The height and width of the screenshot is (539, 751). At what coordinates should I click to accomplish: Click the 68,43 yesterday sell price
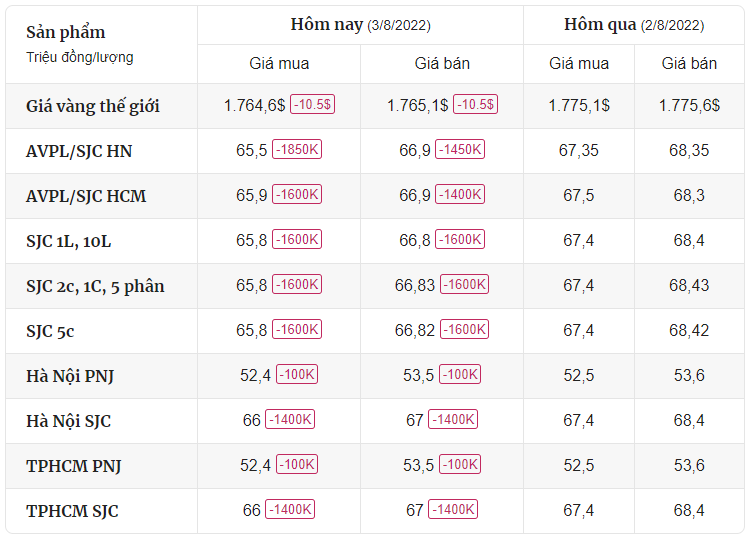[x=689, y=286]
